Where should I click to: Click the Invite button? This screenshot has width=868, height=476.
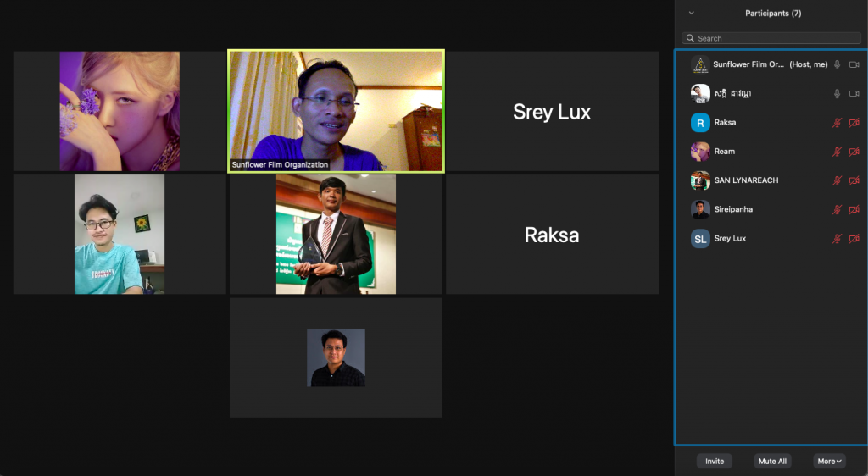[x=715, y=461]
